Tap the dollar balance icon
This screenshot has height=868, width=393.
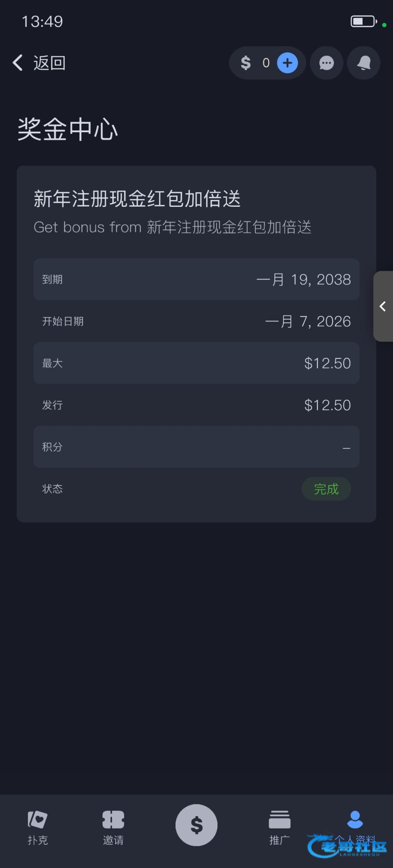click(246, 63)
